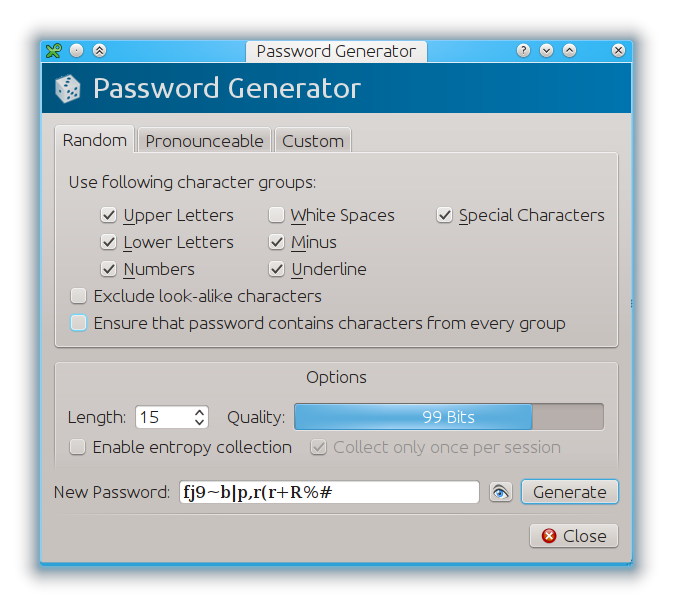This screenshot has width=673, height=606.
Task: Click the 99 Bits quality bar
Action: 449,417
